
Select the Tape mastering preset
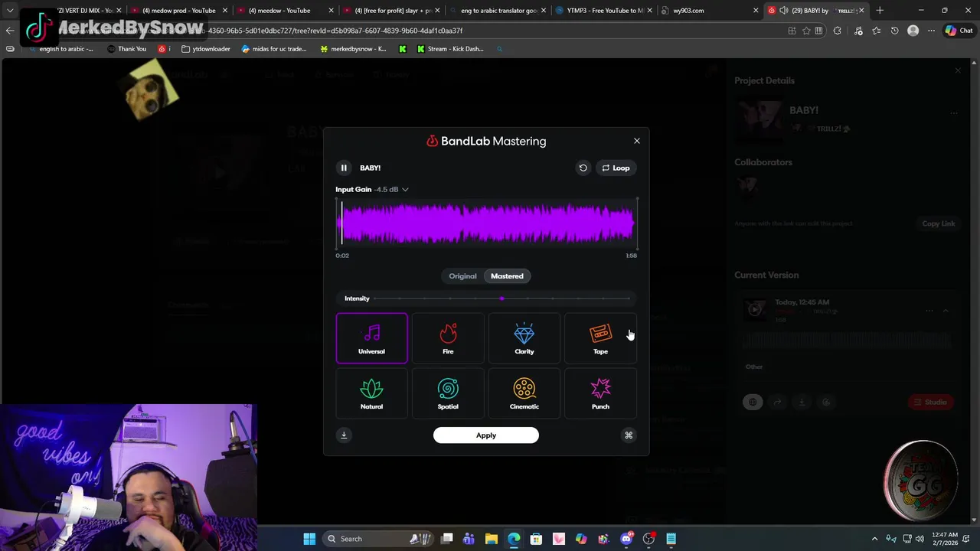coord(600,337)
